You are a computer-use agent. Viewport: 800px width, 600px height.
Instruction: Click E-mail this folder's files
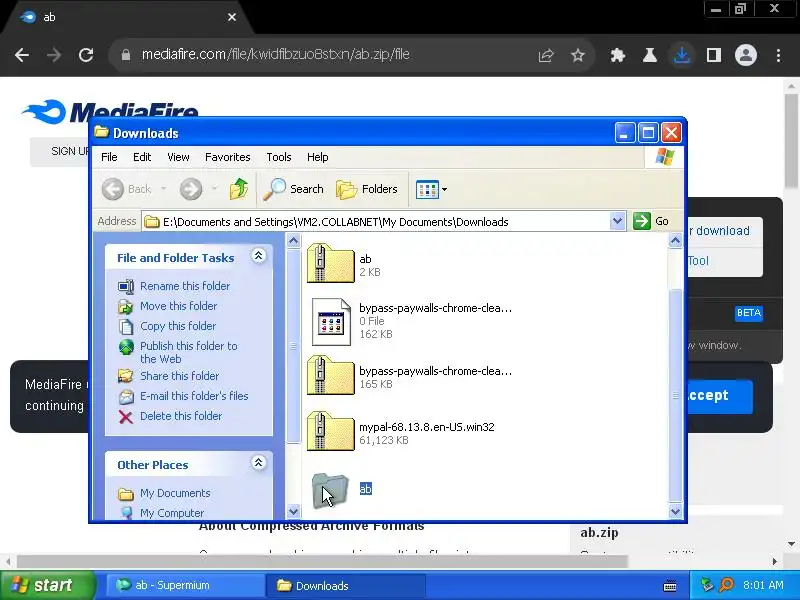click(x=194, y=396)
